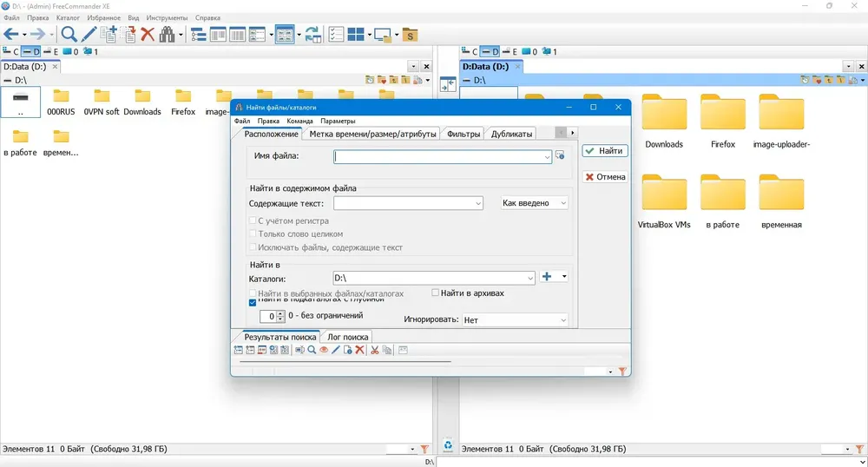
Task: Go forward with the right arrow
Action: pyautogui.click(x=37, y=35)
